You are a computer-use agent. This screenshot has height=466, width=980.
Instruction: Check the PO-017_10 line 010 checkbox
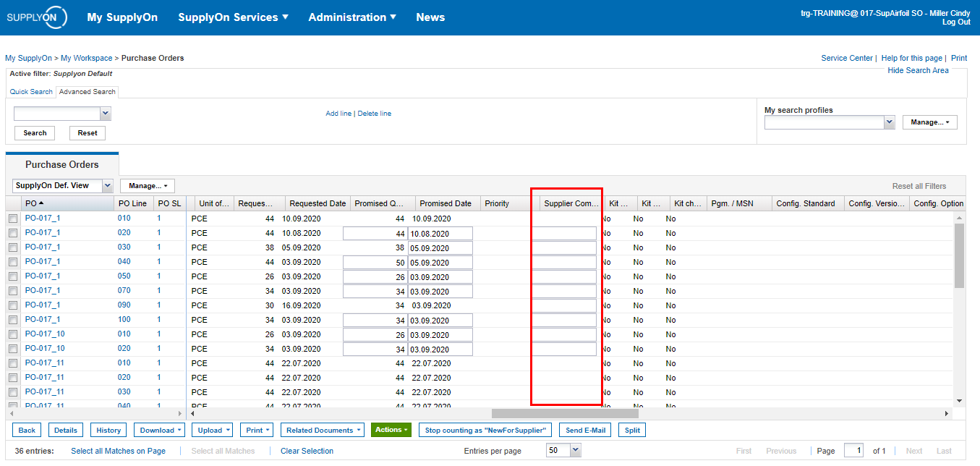click(x=13, y=334)
